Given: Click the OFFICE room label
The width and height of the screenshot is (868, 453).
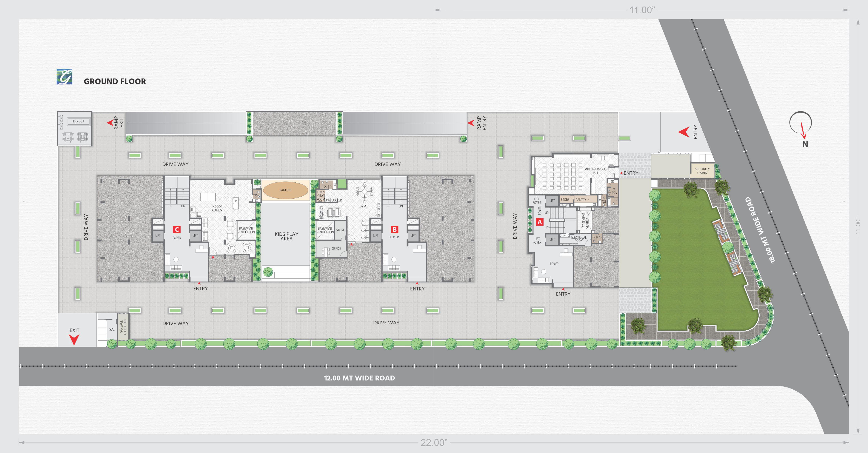Looking at the screenshot, I should point(336,249).
